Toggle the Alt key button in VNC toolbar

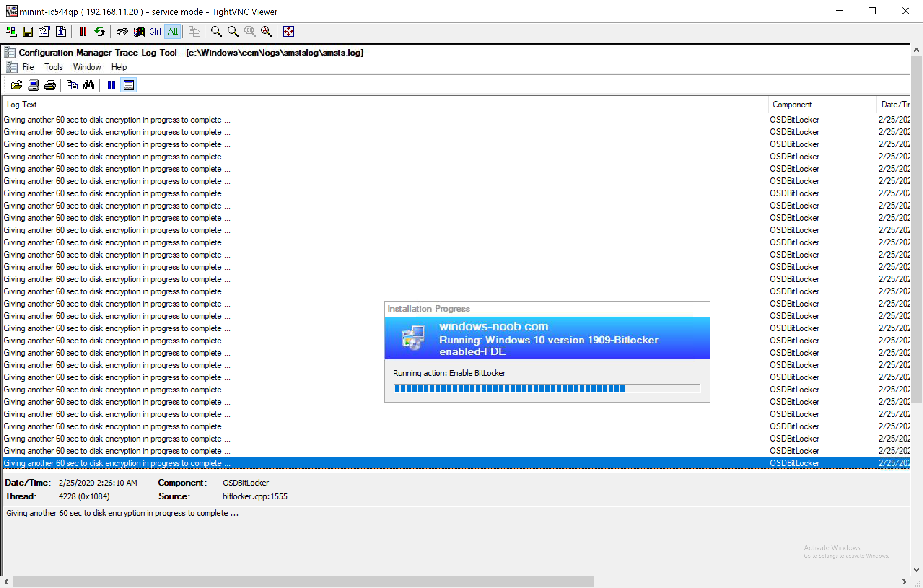[173, 31]
